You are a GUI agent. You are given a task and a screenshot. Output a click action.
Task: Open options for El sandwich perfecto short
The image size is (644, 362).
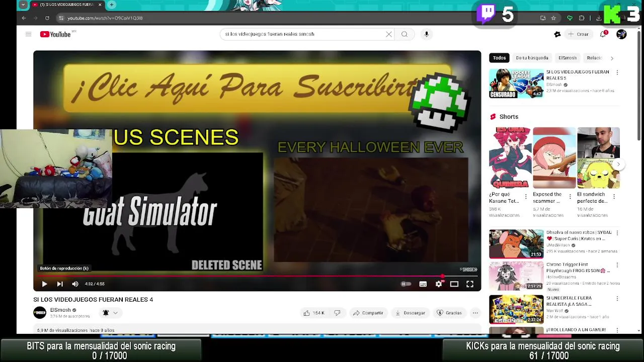614,197
